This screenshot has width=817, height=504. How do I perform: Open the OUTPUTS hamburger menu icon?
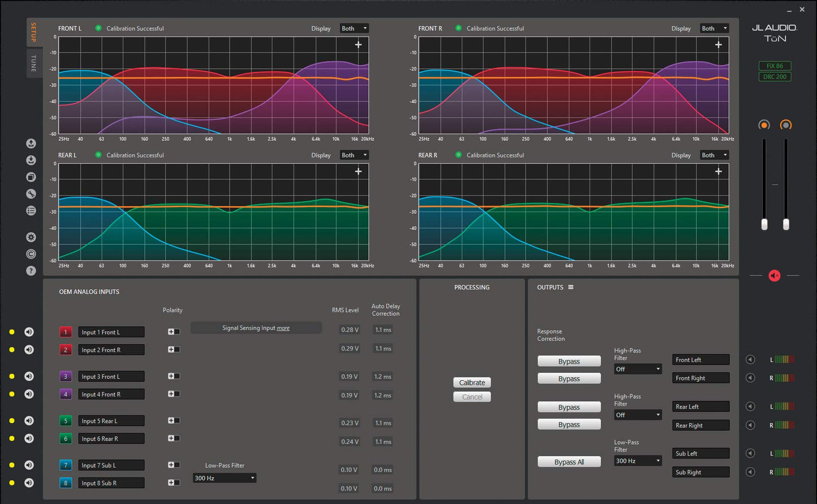[570, 287]
